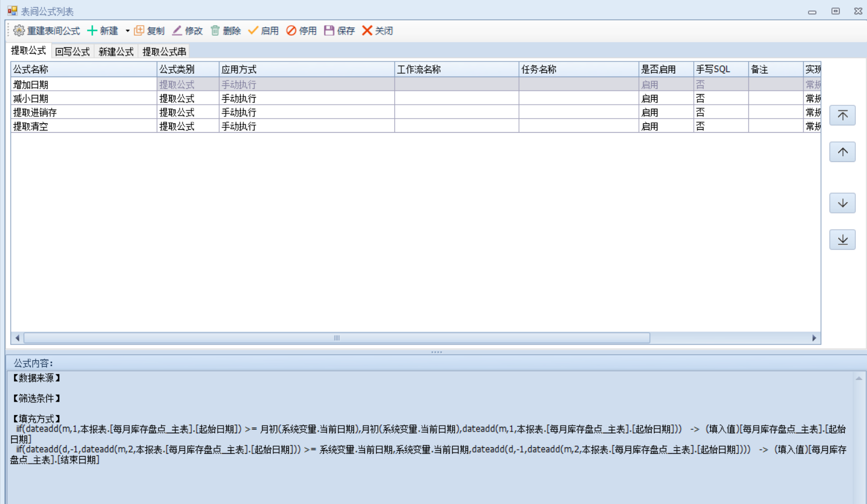Click the 保存 save disk icon

(x=329, y=30)
